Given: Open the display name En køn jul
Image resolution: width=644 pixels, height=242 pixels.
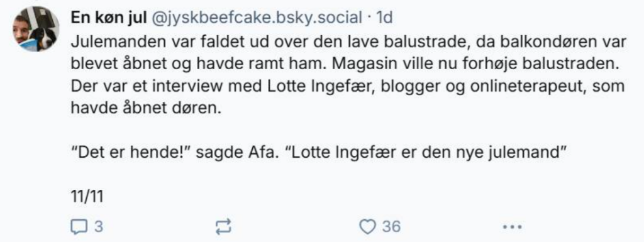Looking at the screenshot, I should (x=109, y=18).
